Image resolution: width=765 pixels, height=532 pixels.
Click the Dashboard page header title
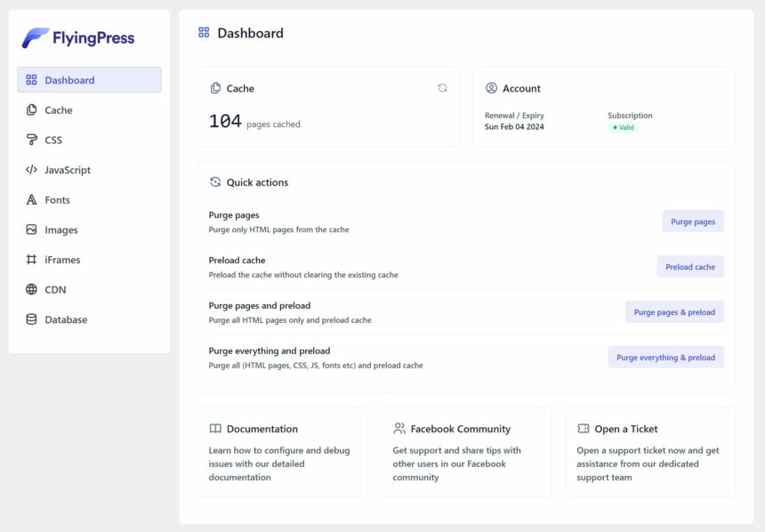250,32
